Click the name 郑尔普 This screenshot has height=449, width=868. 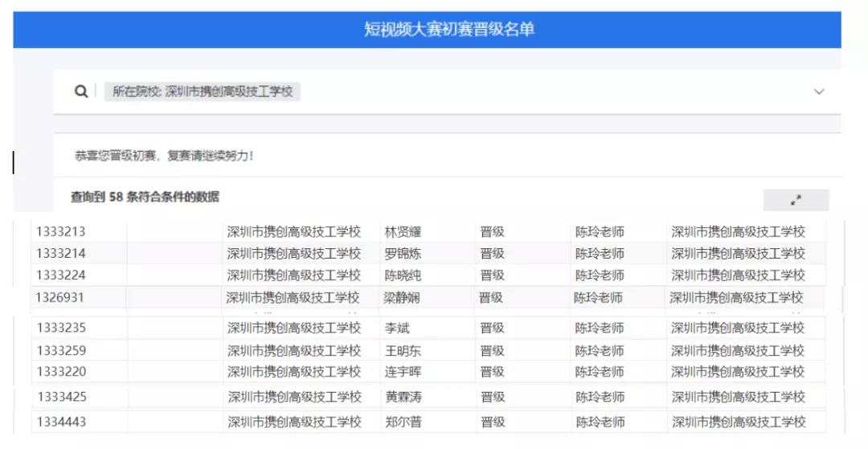point(403,422)
